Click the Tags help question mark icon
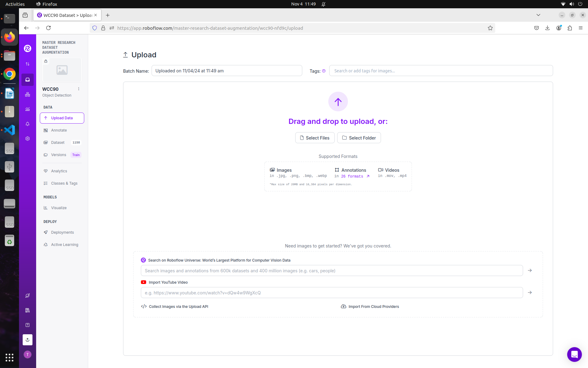Viewport: 588px width, 368px height. (x=324, y=71)
